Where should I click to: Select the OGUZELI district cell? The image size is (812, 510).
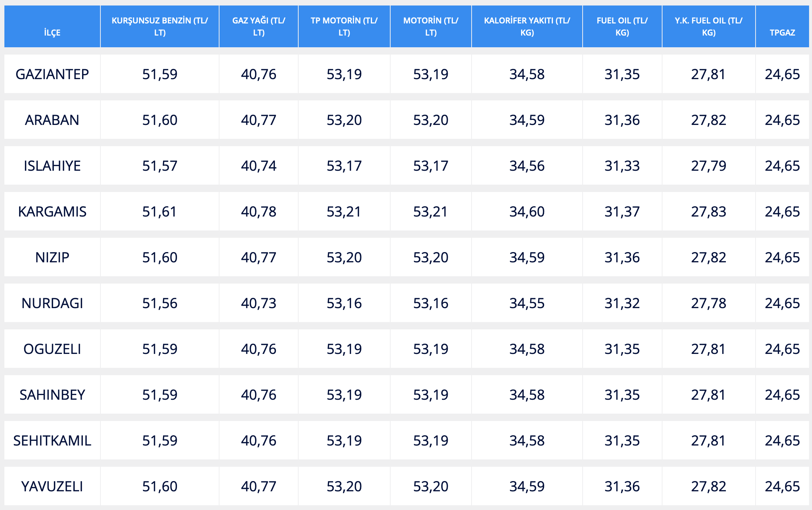52,349
